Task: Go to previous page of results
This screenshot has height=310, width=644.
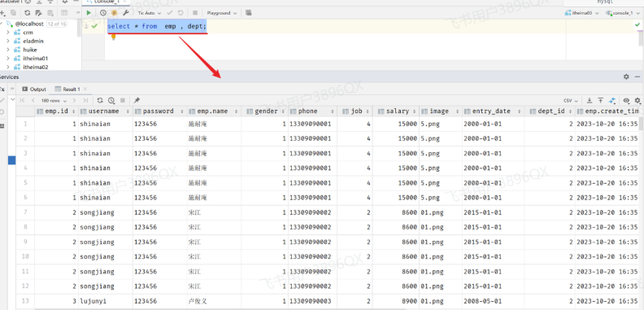Action: (33, 100)
